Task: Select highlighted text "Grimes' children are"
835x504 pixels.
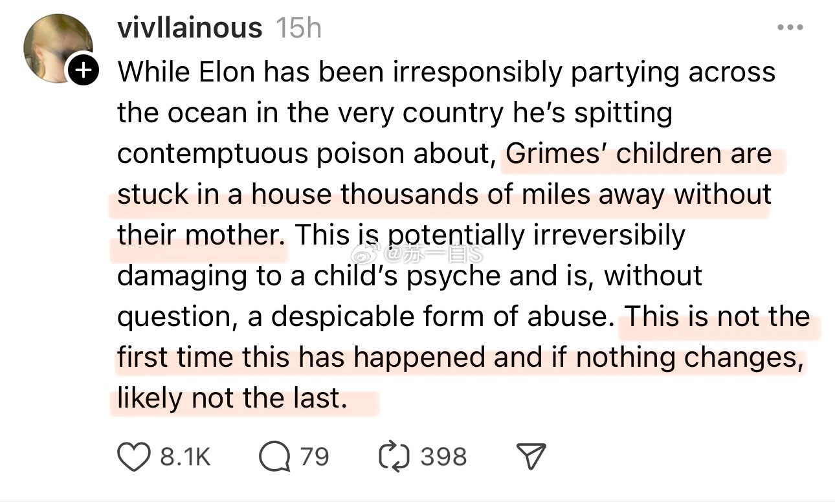Action: (x=639, y=154)
